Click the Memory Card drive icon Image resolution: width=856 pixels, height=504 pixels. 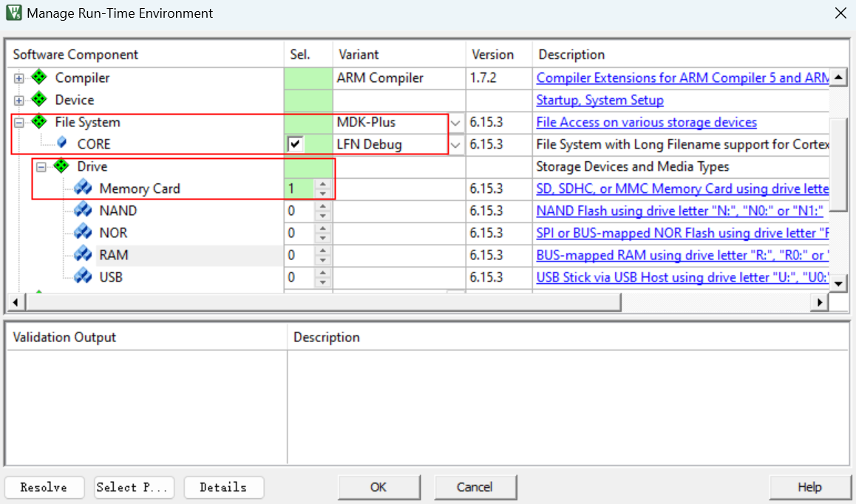(84, 188)
